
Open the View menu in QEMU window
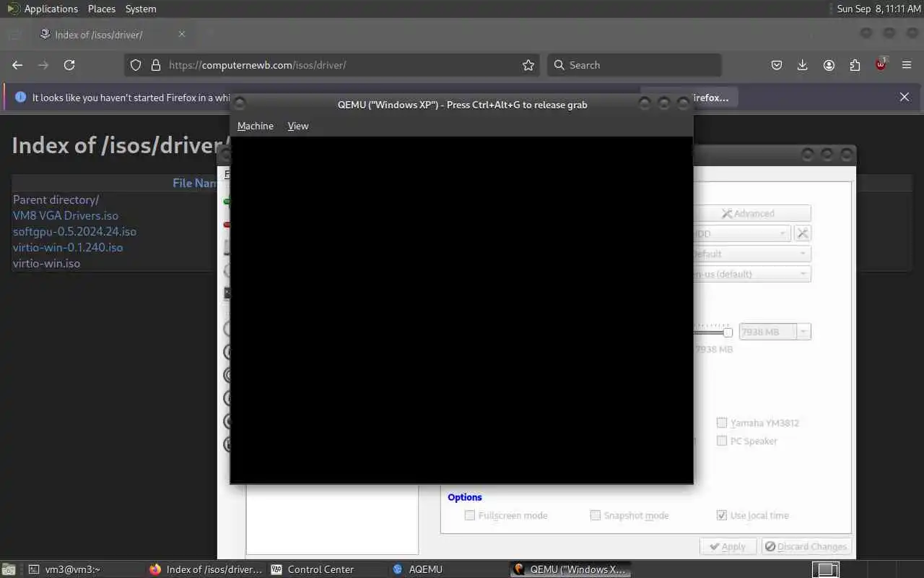298,126
